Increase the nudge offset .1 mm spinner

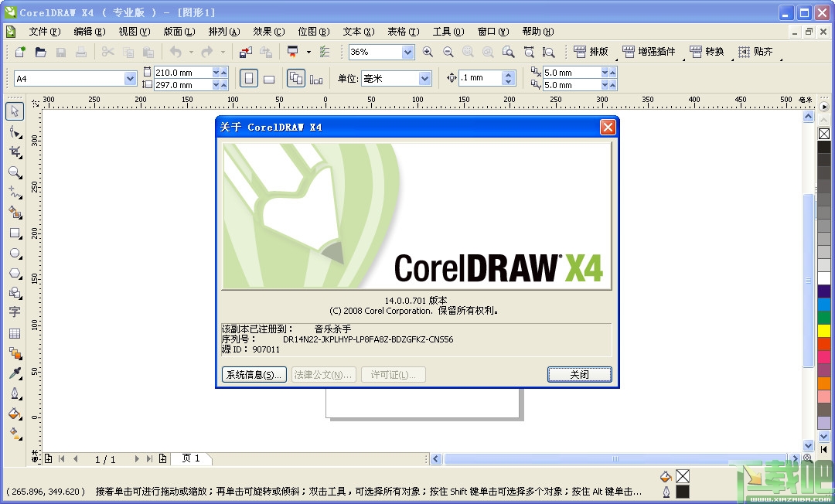pyautogui.click(x=509, y=75)
